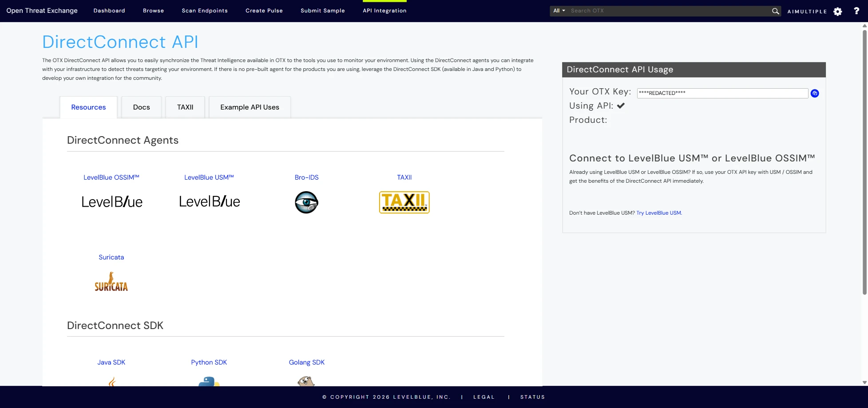
Task: Click the page vertical scrollbar thumb
Action: tap(864, 162)
